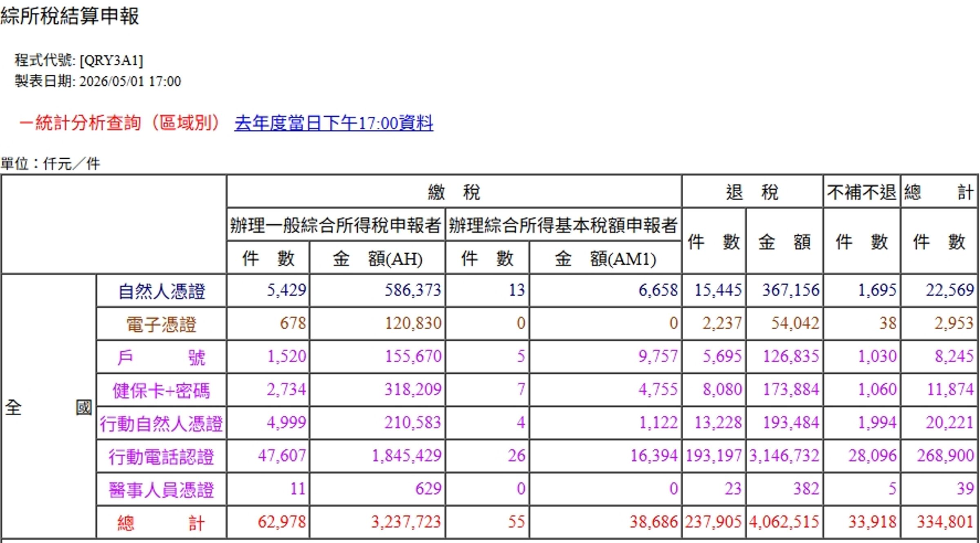Image resolution: width=980 pixels, height=543 pixels.
Task: Click row label 電子憑證
Action: pyautogui.click(x=161, y=324)
